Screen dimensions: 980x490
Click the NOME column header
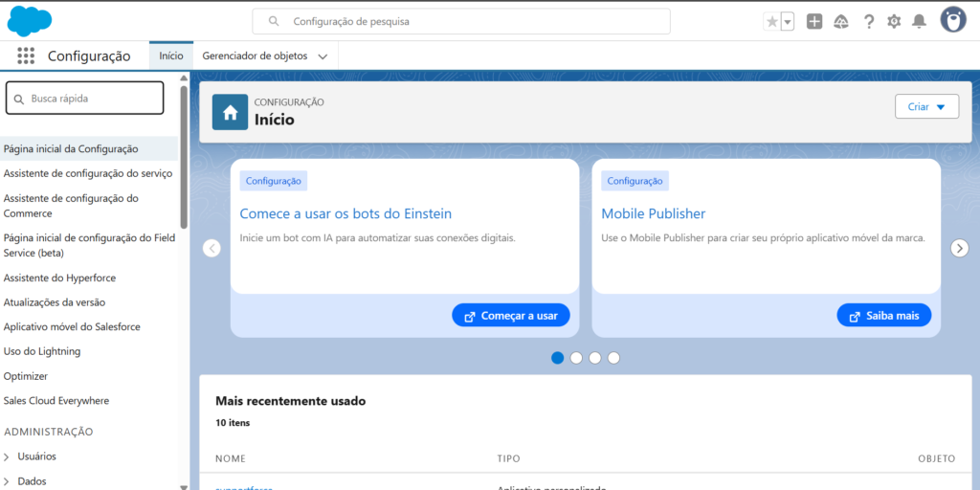coord(231,458)
